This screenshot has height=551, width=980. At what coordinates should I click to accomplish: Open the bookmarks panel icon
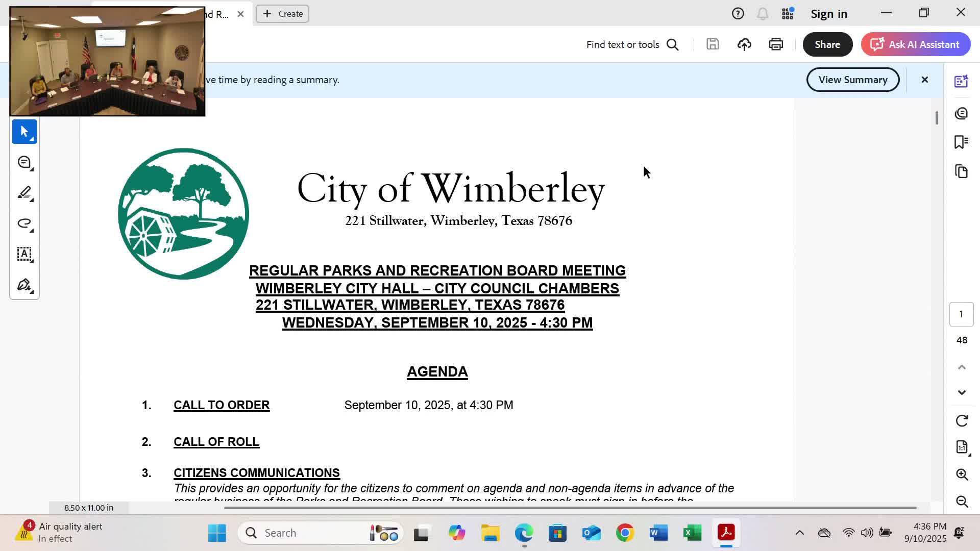[x=961, y=142]
